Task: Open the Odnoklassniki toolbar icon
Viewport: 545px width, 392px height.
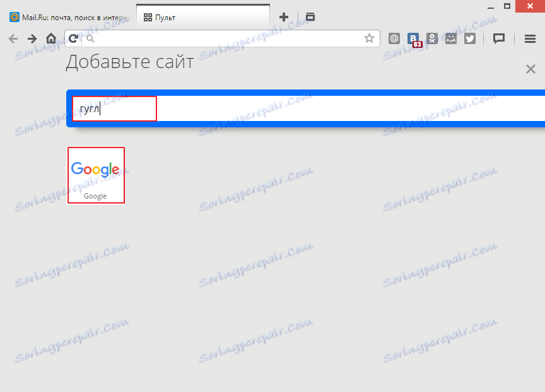Action: point(432,38)
